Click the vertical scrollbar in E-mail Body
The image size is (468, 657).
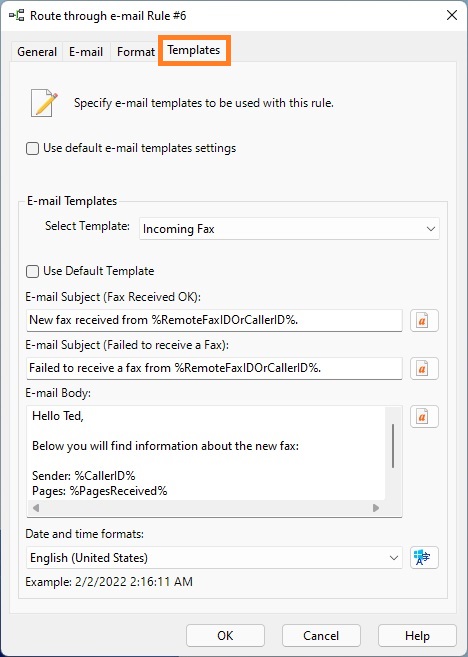coord(393,446)
